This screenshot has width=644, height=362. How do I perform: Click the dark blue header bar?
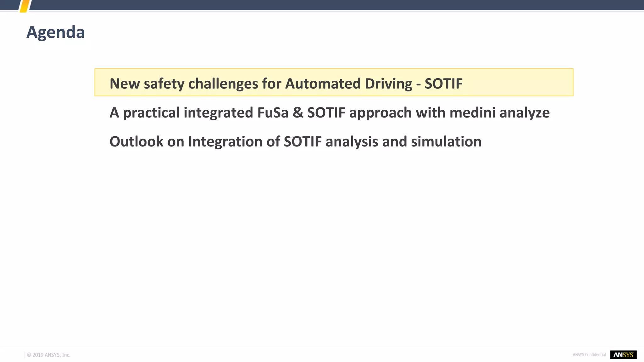[314, 5]
